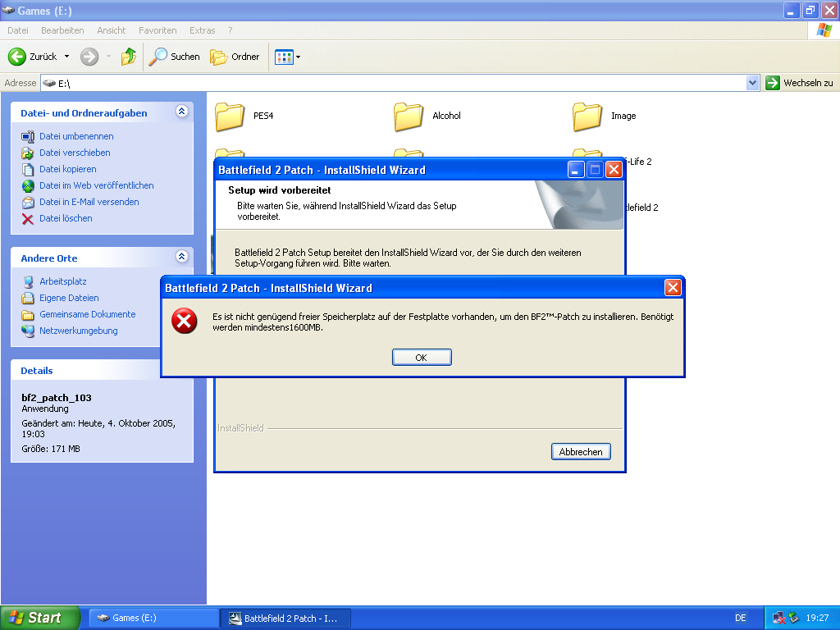840x630 pixels.
Task: Close the error message dialog
Action: tap(673, 288)
